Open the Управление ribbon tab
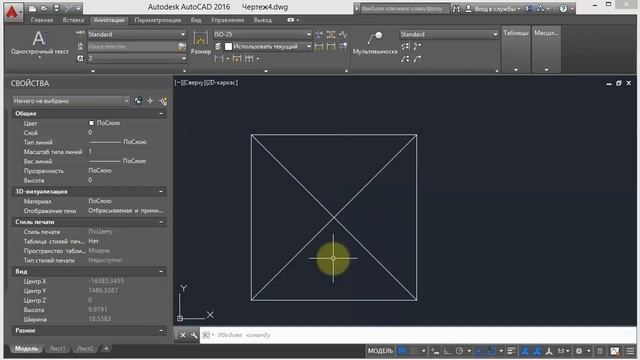The width and height of the screenshot is (640, 360). click(227, 20)
